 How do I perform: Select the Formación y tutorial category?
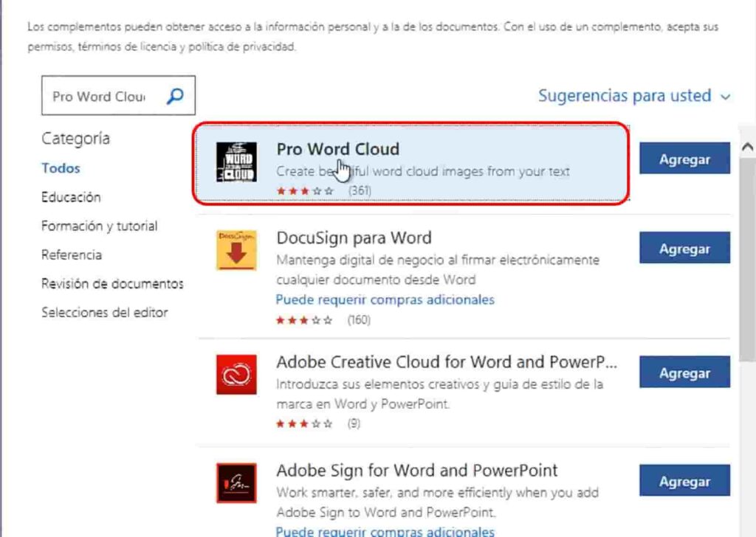(99, 226)
